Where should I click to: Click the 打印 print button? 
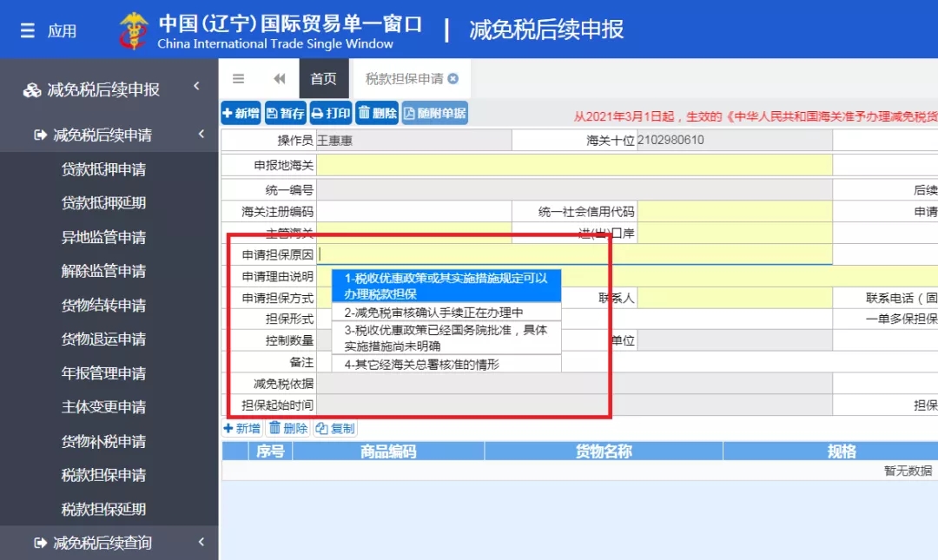331,113
